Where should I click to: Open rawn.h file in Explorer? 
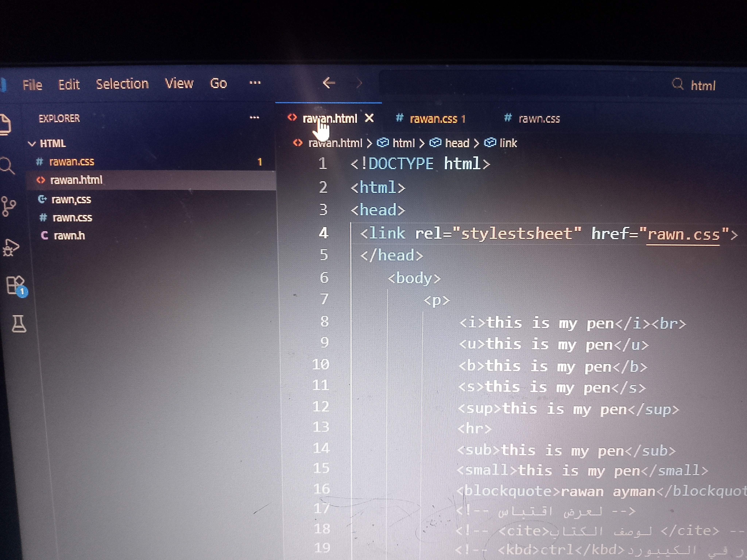[x=69, y=235]
